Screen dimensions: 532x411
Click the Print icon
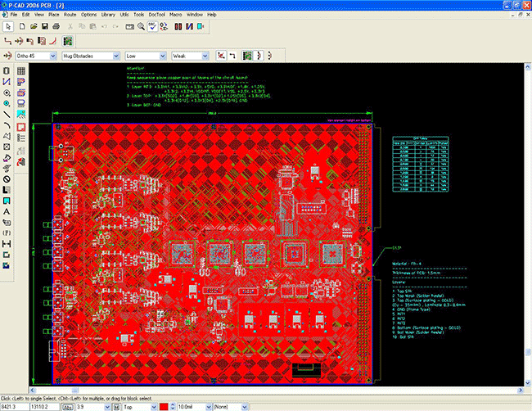tap(56, 26)
